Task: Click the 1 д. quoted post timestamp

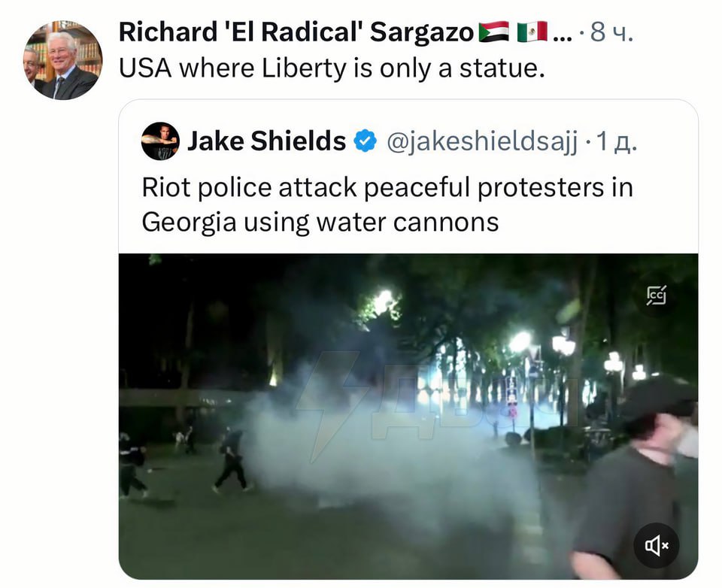Action: click(x=617, y=141)
